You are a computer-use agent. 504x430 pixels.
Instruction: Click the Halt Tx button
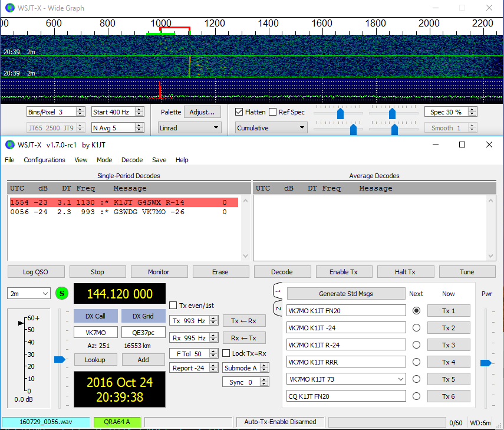pos(406,272)
